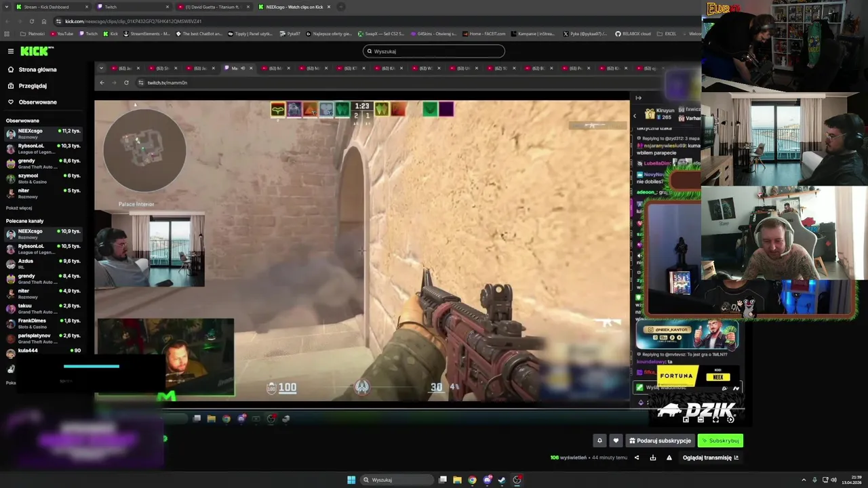Screen dimensions: 868x488
Task: Click the green Subskrybuj button
Action: click(x=720, y=441)
